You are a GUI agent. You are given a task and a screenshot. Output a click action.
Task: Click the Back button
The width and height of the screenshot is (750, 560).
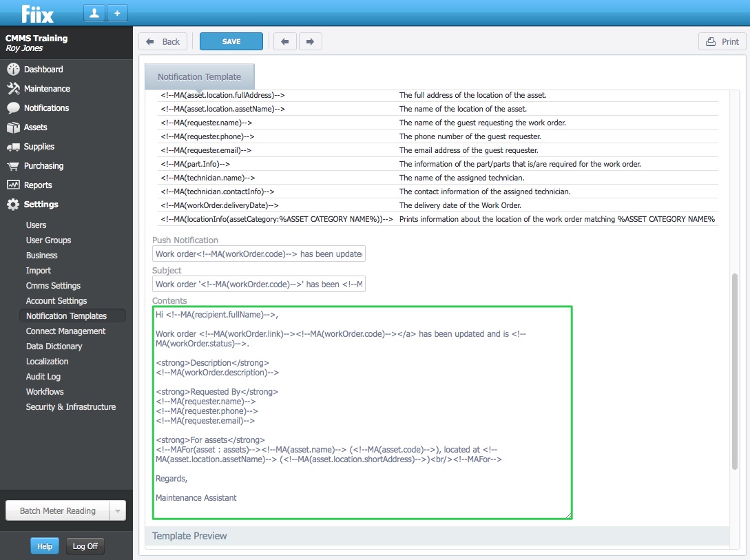click(x=163, y=41)
